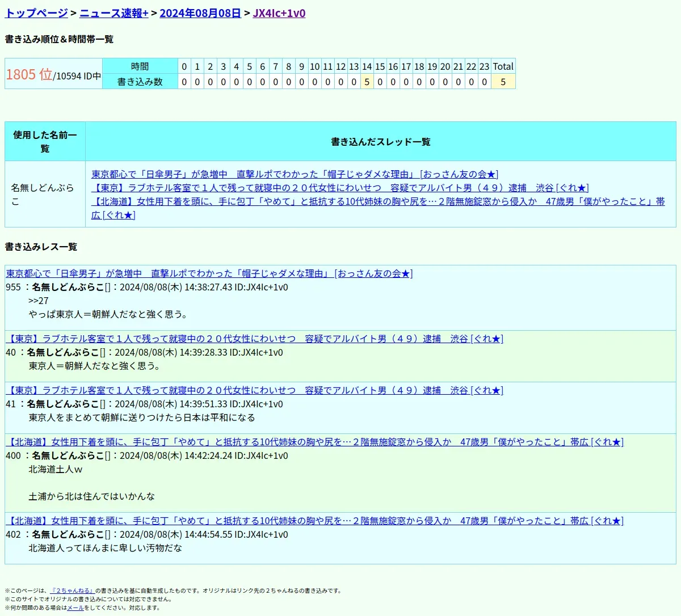Click hour 12 column header
681x616 pixels.
click(x=341, y=66)
